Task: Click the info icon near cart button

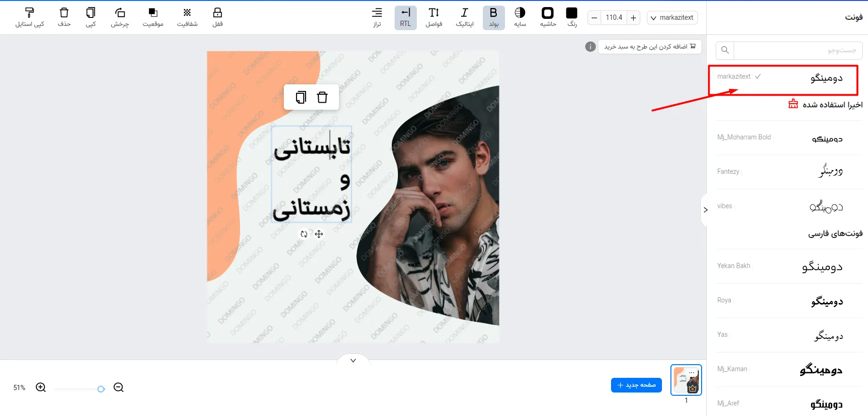Action: coord(590,47)
